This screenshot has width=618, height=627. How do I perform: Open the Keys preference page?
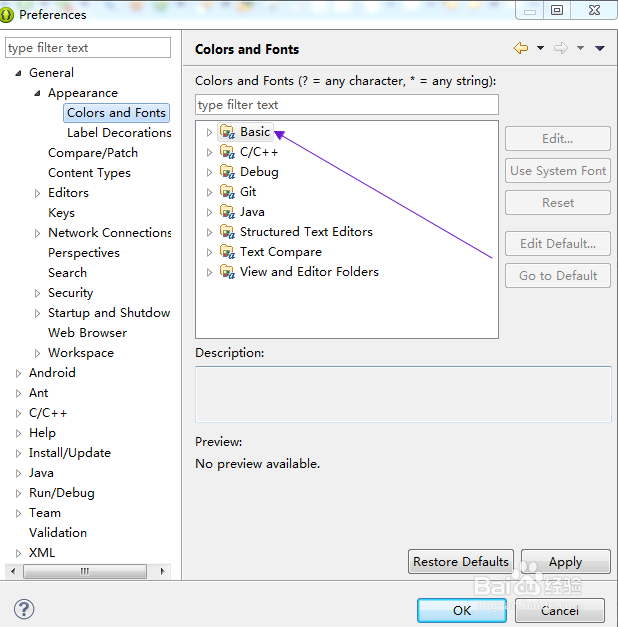click(61, 213)
